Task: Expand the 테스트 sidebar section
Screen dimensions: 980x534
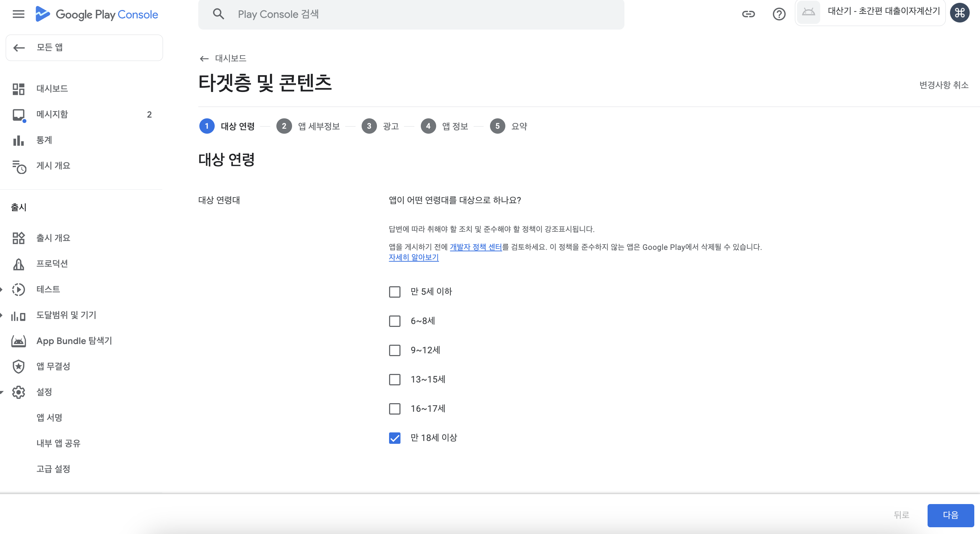Action: click(2, 290)
